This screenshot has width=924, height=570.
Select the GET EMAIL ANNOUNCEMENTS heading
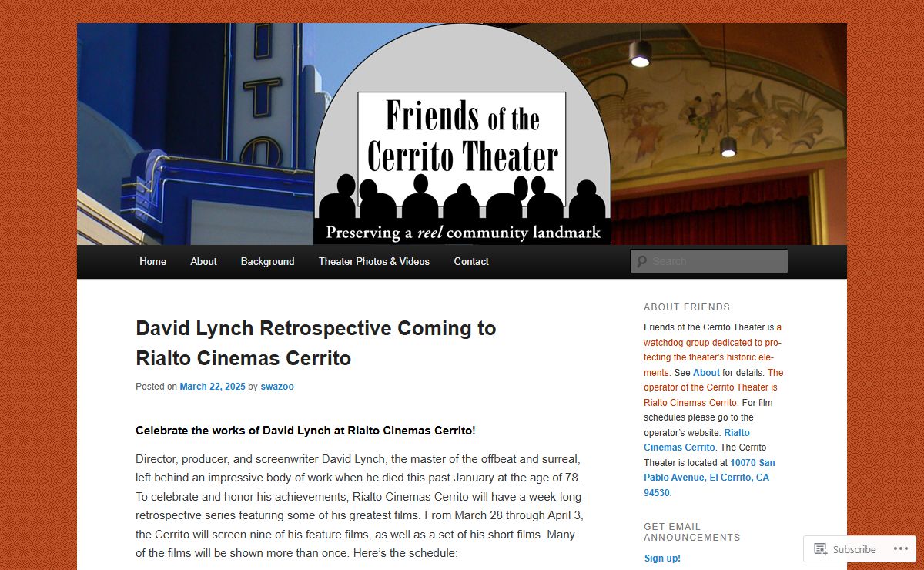pos(692,532)
